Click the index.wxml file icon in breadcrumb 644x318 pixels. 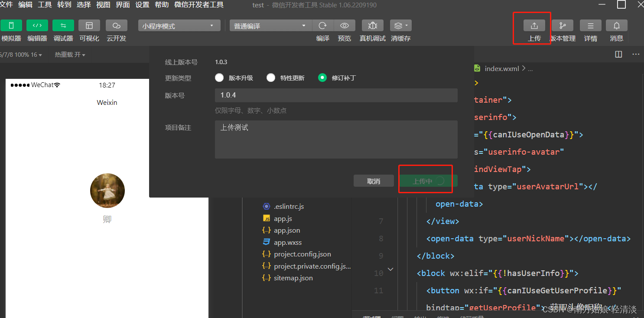tap(477, 68)
